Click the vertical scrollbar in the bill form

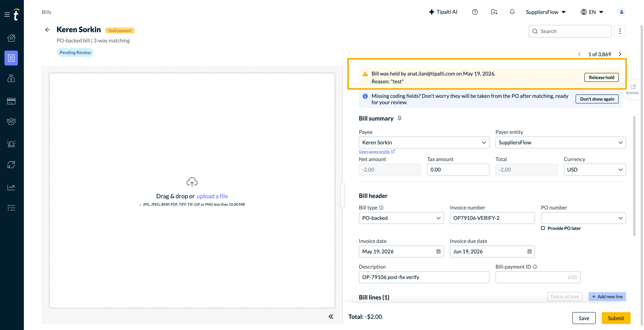pyautogui.click(x=634, y=176)
